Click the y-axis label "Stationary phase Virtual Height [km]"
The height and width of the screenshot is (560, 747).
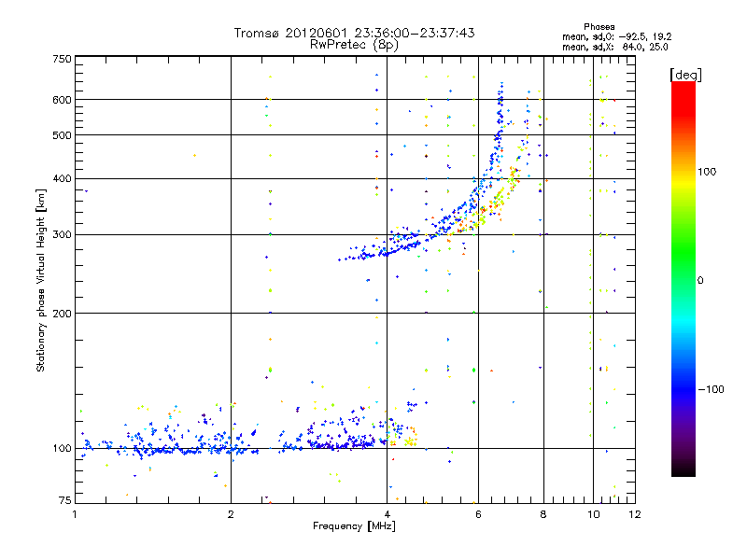[40, 280]
